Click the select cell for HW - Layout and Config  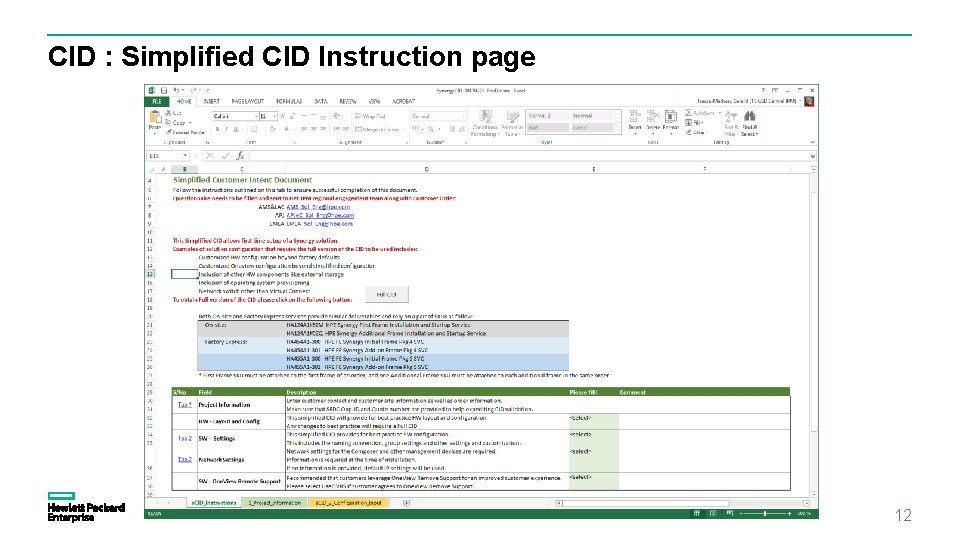(593, 421)
